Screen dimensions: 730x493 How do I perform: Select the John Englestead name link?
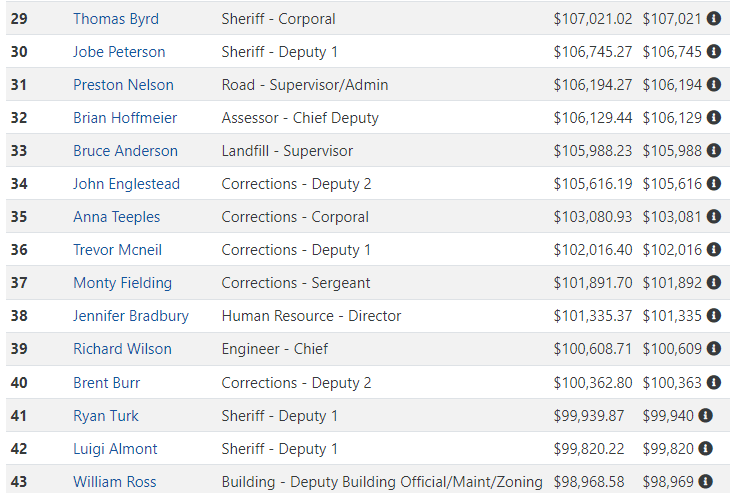[126, 184]
